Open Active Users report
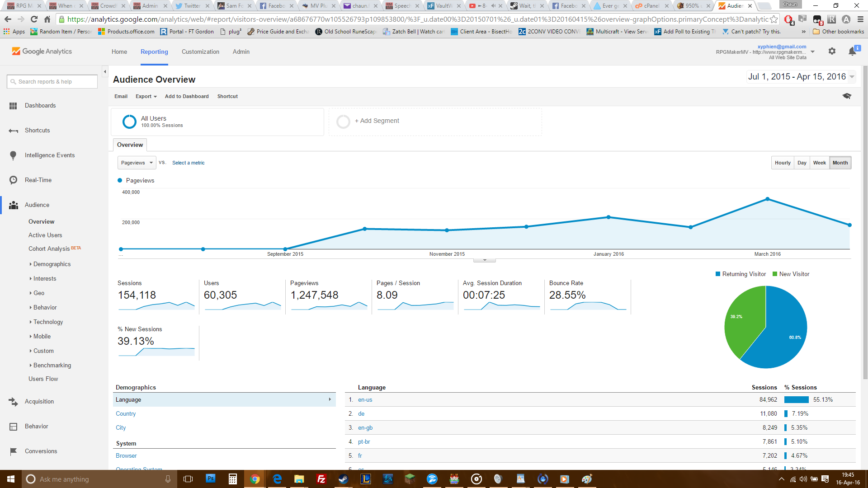Screen dimensions: 868x488 click(x=45, y=235)
